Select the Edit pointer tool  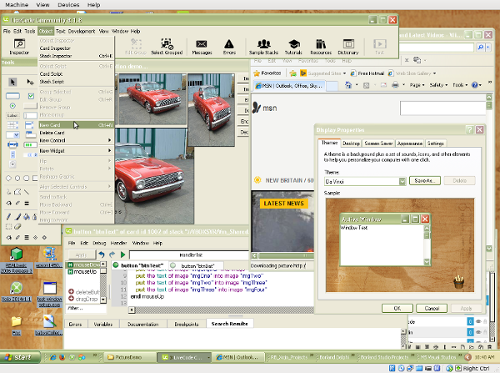click(30, 82)
